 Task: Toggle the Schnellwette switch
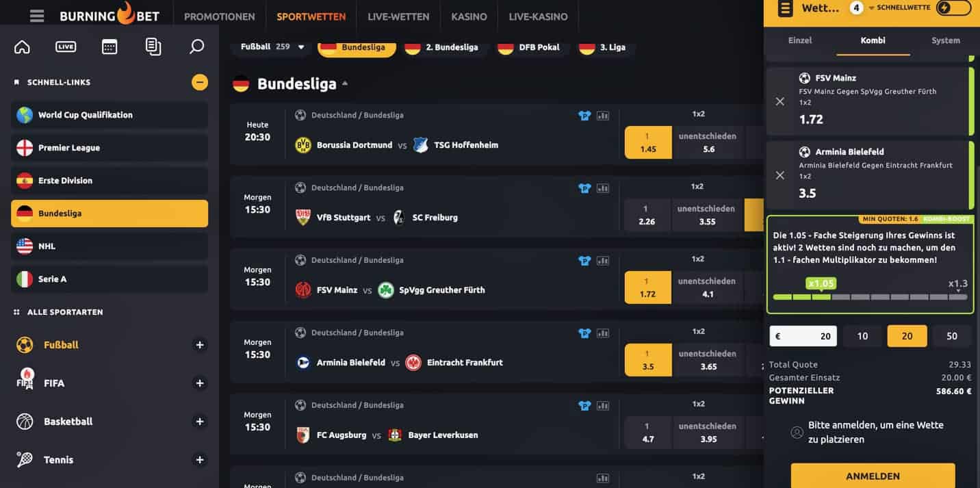953,8
